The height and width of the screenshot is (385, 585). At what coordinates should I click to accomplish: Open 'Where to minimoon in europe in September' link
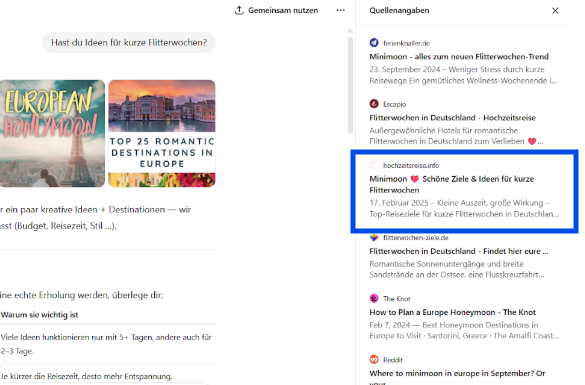pyautogui.click(x=457, y=377)
